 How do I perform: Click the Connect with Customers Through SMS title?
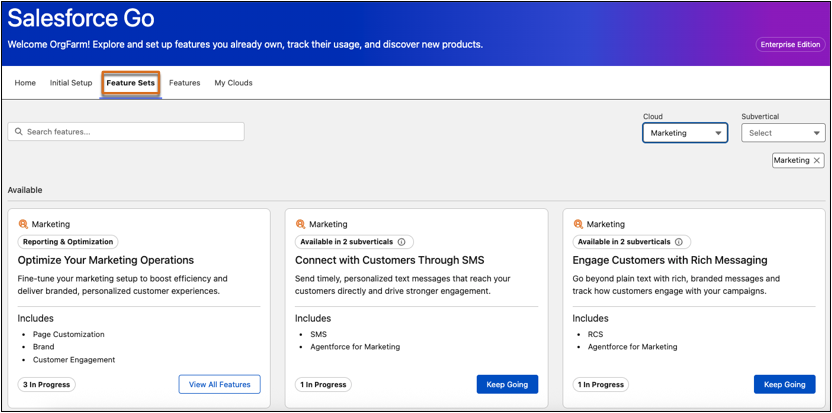(390, 260)
